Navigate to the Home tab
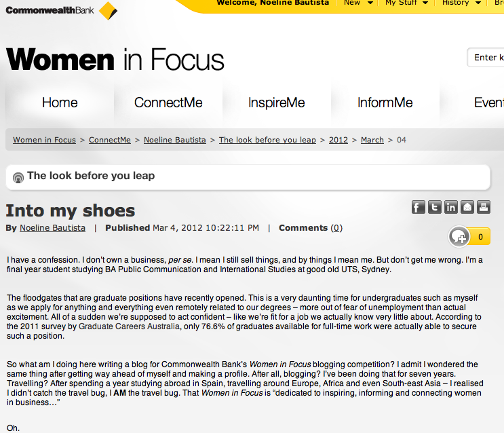The height and width of the screenshot is (433, 504). pyautogui.click(x=60, y=102)
